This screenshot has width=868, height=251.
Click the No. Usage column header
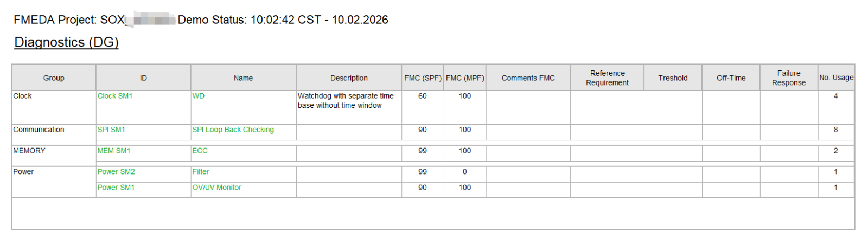(836, 78)
